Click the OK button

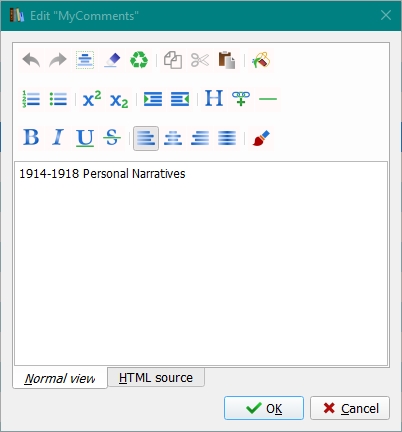click(264, 408)
